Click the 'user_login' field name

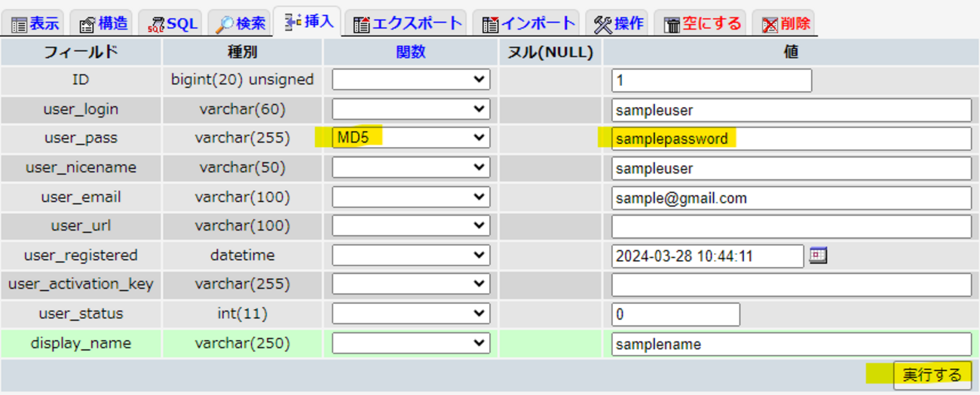click(81, 109)
